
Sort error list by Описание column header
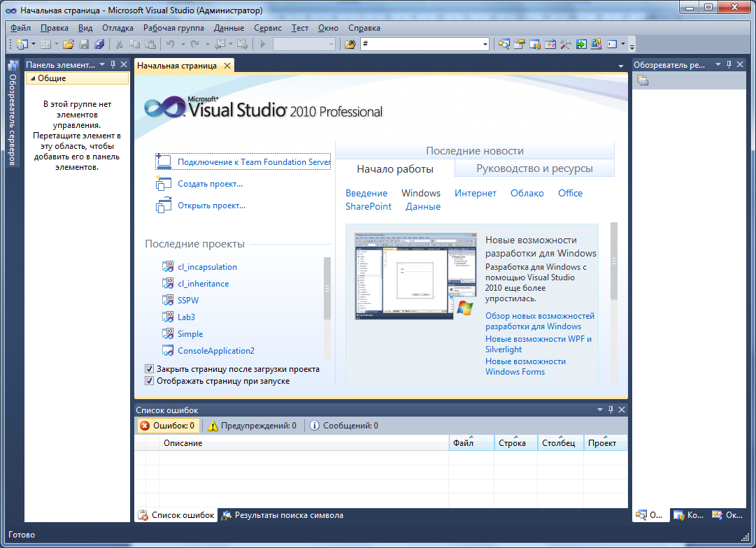point(304,443)
